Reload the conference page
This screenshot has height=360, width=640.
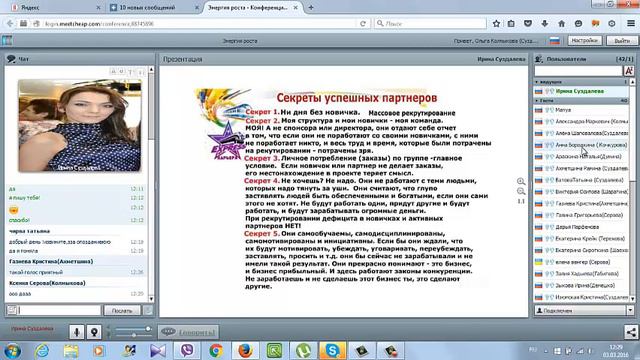point(363,24)
